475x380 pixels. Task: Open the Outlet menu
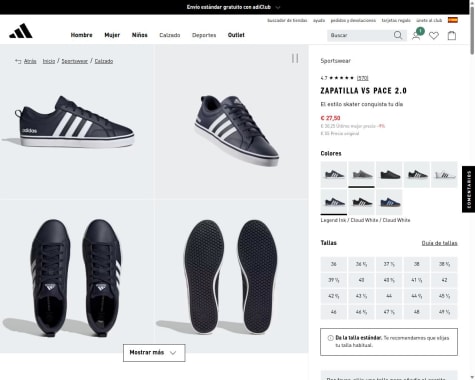coord(236,35)
